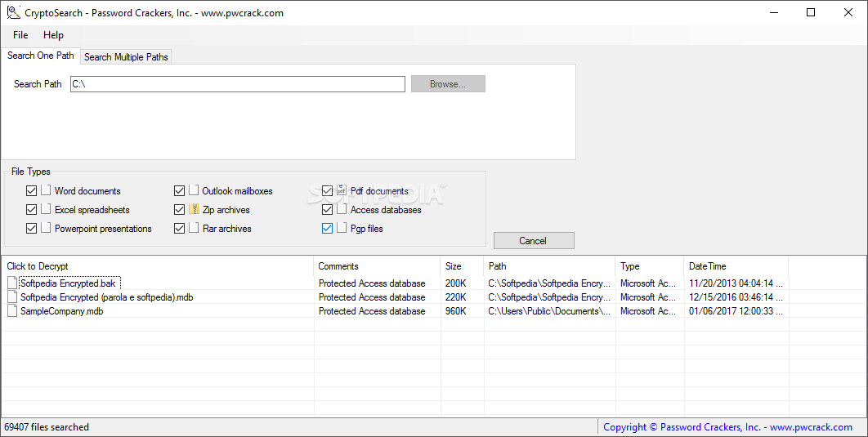Click the 220K size cell

coord(455,297)
